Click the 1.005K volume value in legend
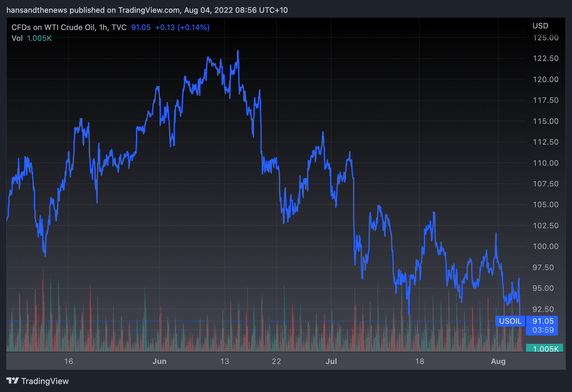This screenshot has width=572, height=392. tap(39, 38)
